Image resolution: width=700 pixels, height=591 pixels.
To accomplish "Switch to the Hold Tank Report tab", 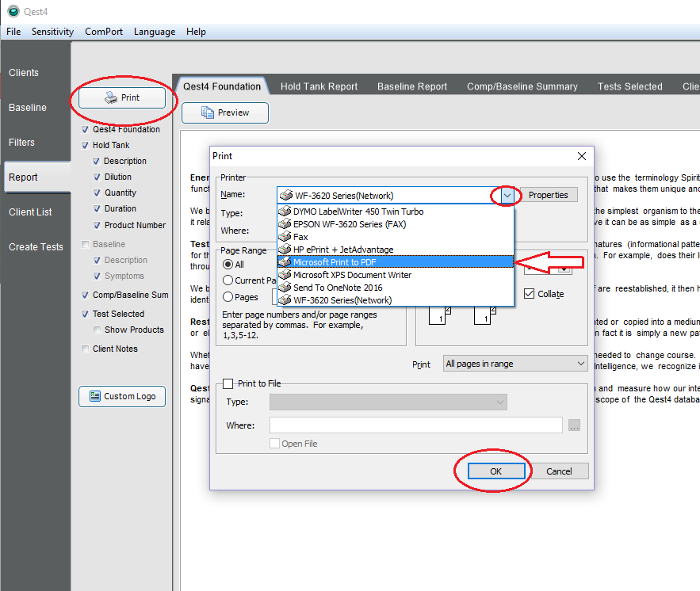I will 319,86.
